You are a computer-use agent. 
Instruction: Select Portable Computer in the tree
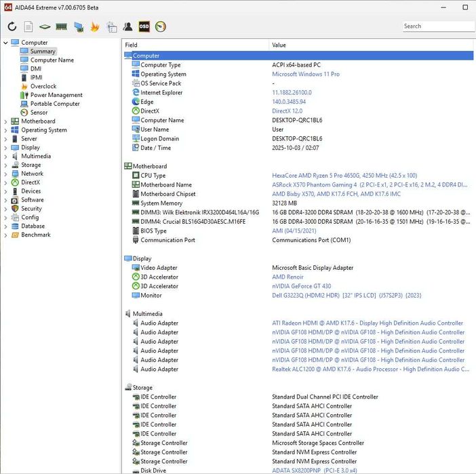point(55,104)
